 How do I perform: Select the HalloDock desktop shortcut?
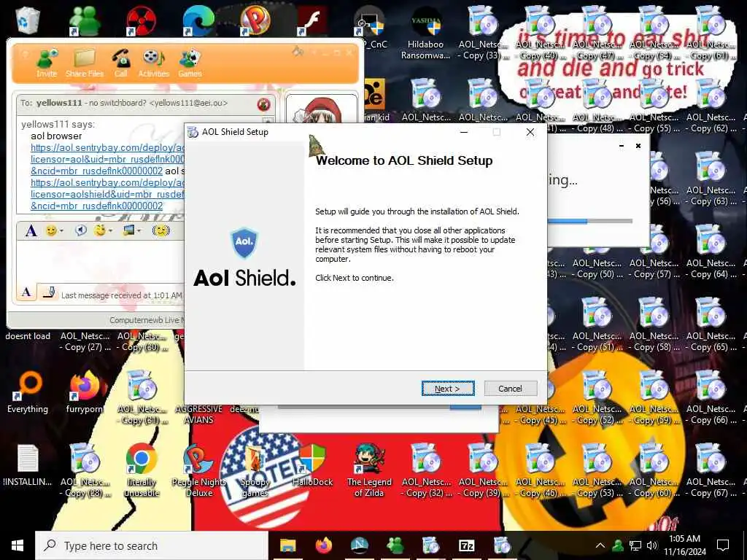pyautogui.click(x=312, y=464)
